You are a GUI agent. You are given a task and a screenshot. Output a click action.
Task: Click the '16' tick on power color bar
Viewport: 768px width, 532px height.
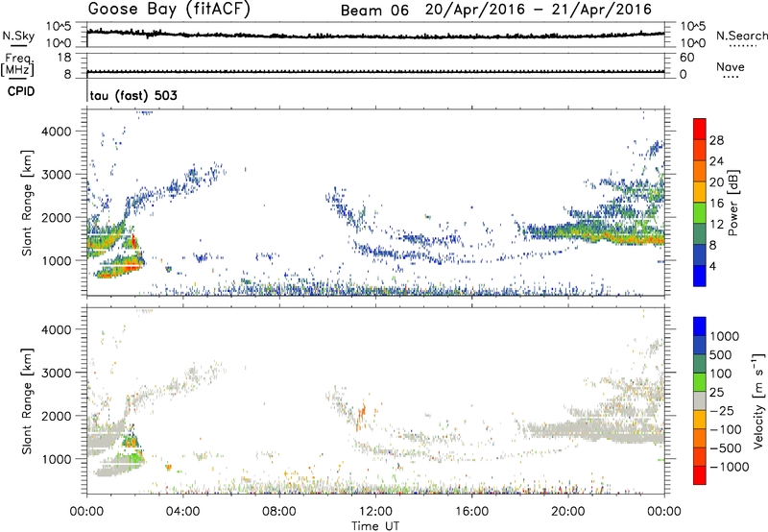coord(716,204)
